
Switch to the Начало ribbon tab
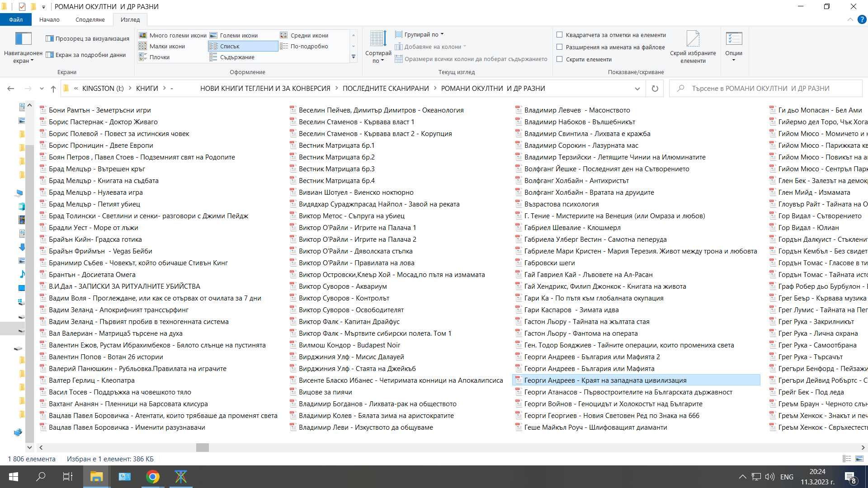[49, 19]
